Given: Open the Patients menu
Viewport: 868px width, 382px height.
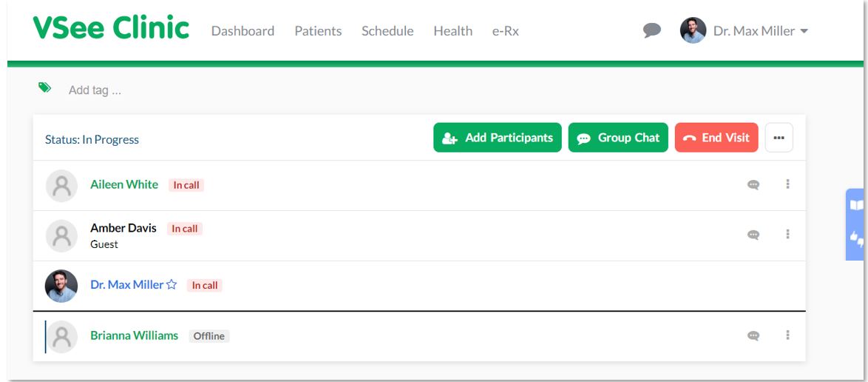Looking at the screenshot, I should click(319, 31).
